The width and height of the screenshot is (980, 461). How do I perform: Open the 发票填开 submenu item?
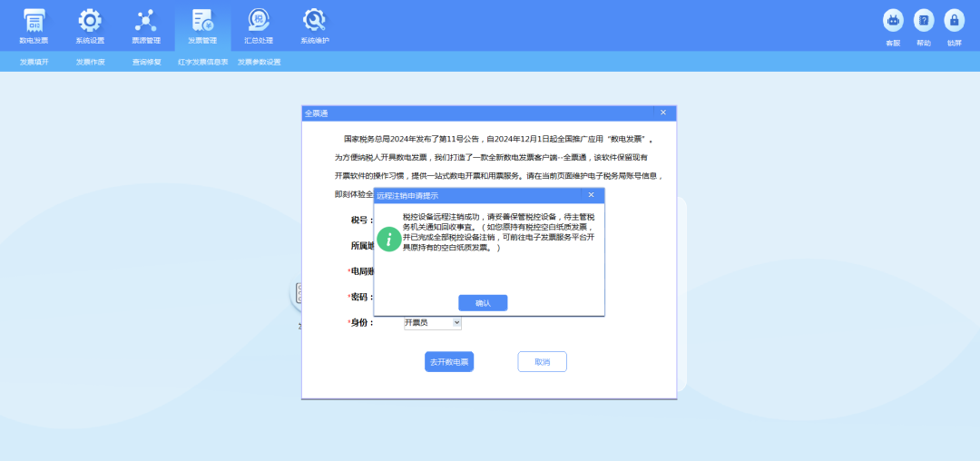34,62
